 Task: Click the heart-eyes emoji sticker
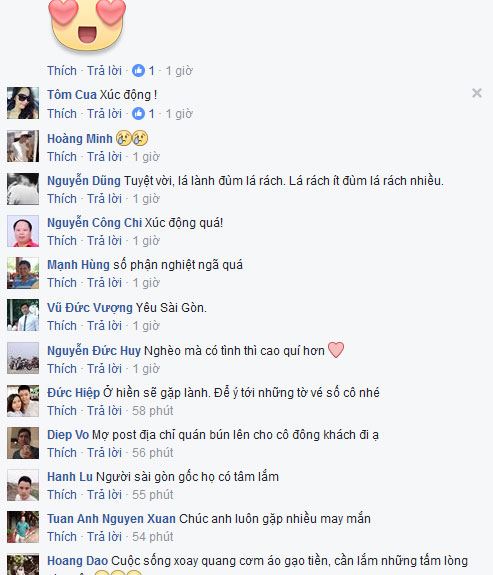tap(87, 22)
